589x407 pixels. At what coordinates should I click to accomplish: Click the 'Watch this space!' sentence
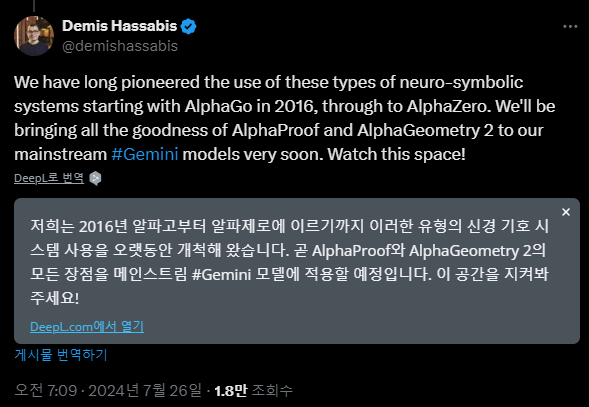pos(397,154)
